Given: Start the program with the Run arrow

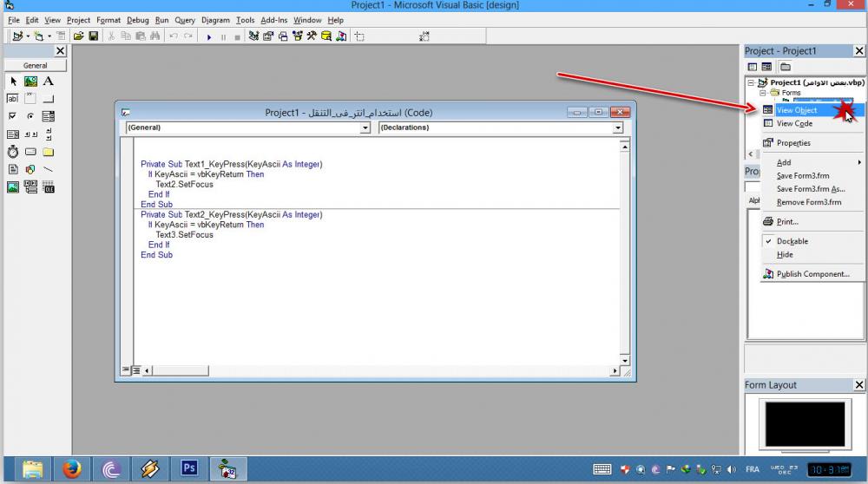Looking at the screenshot, I should point(208,37).
